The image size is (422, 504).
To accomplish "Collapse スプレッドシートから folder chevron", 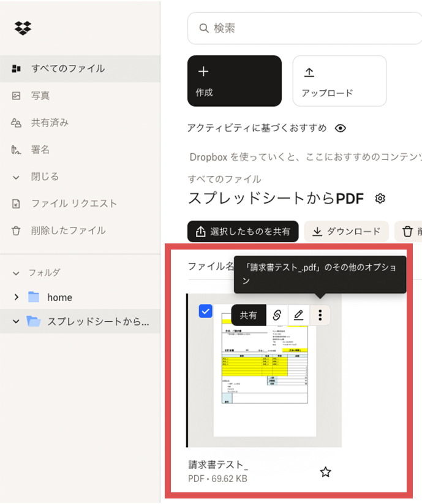I will pos(16,321).
